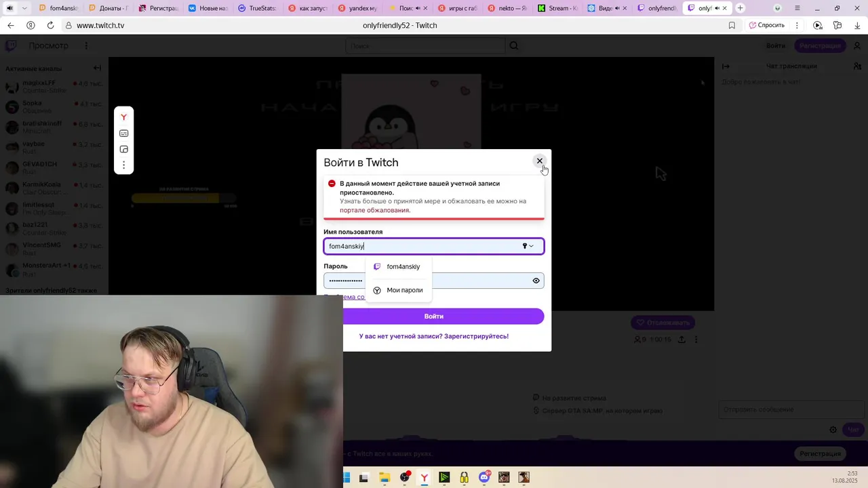Screen dimensions: 868x488
Task: Select the saved fom4anskiy account suggestion
Action: (397, 266)
